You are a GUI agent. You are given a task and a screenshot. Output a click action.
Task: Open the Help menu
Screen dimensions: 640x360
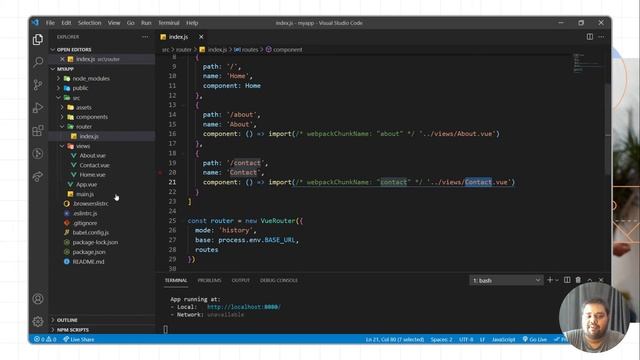click(x=192, y=23)
